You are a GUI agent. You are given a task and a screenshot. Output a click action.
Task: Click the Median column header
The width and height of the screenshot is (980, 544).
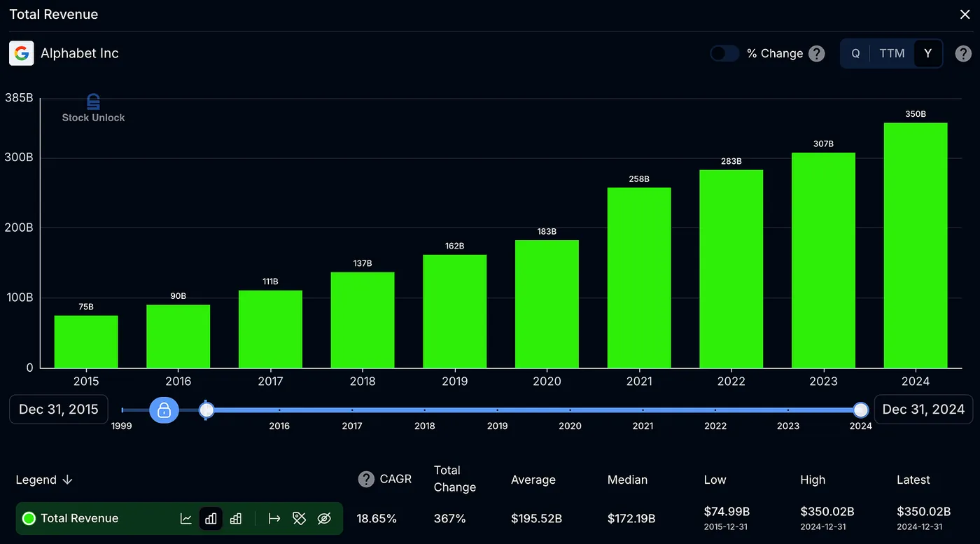[x=627, y=480]
